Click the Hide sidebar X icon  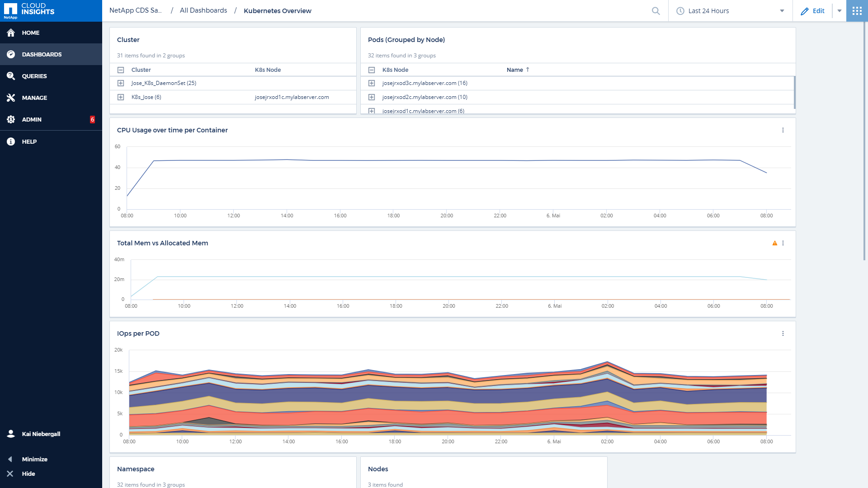[10, 474]
